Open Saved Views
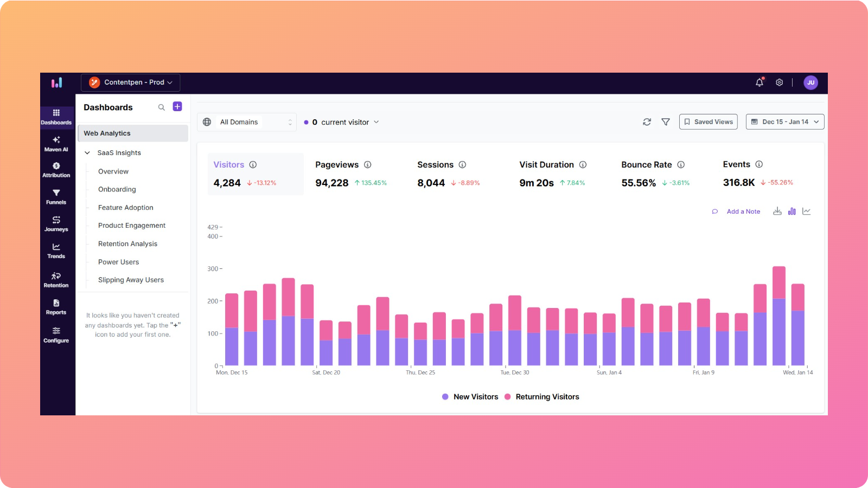868x488 pixels. point(708,121)
